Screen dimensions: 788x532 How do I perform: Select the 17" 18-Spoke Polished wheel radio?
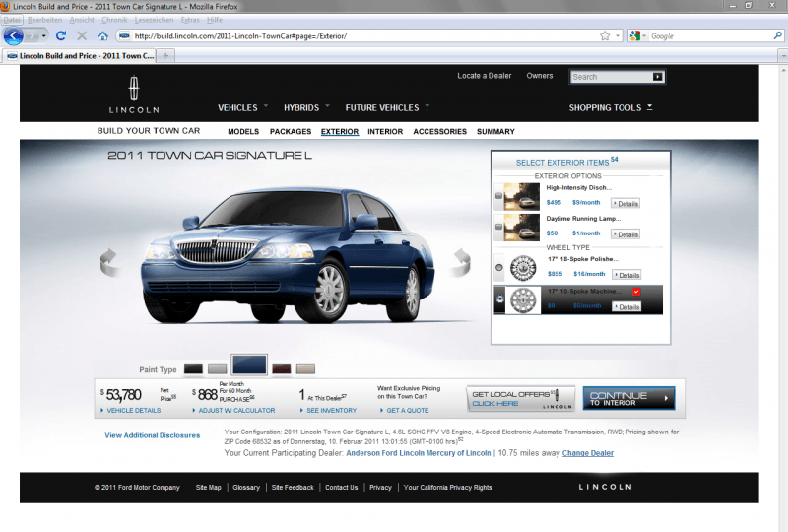pos(499,268)
